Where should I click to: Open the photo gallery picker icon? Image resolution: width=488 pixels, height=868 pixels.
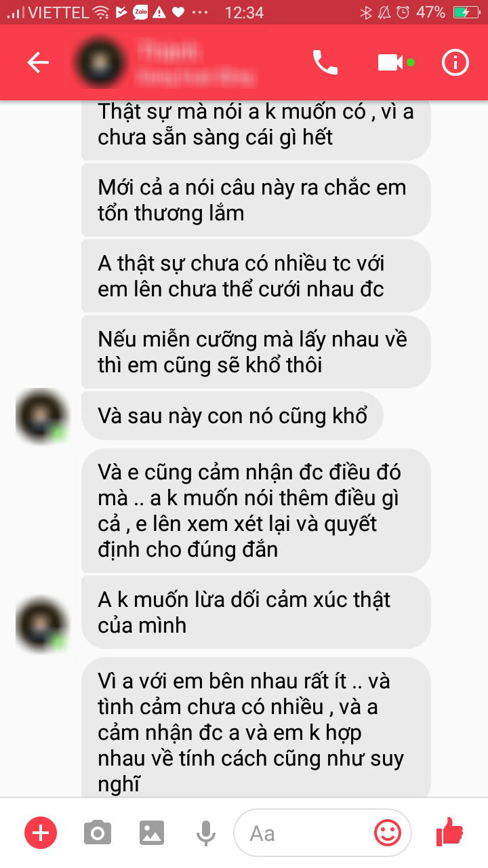point(153,833)
